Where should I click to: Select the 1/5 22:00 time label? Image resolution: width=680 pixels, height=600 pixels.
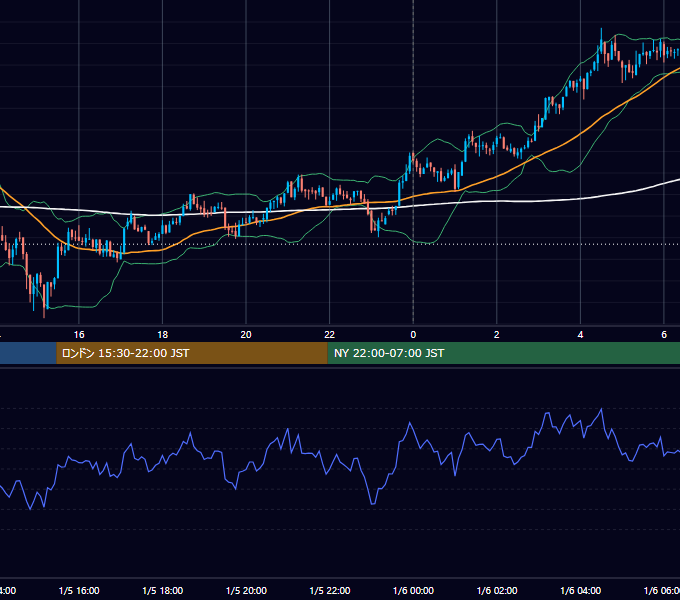pos(330,590)
